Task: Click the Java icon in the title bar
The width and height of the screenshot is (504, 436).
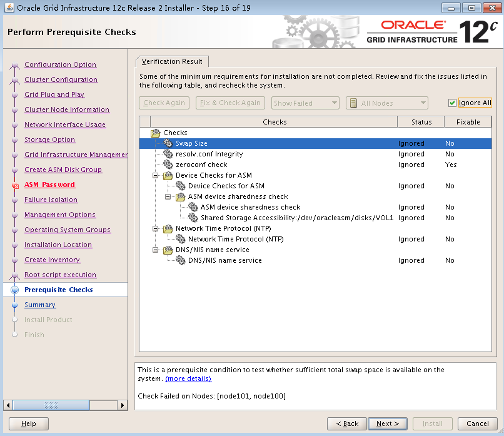Action: tap(9, 8)
